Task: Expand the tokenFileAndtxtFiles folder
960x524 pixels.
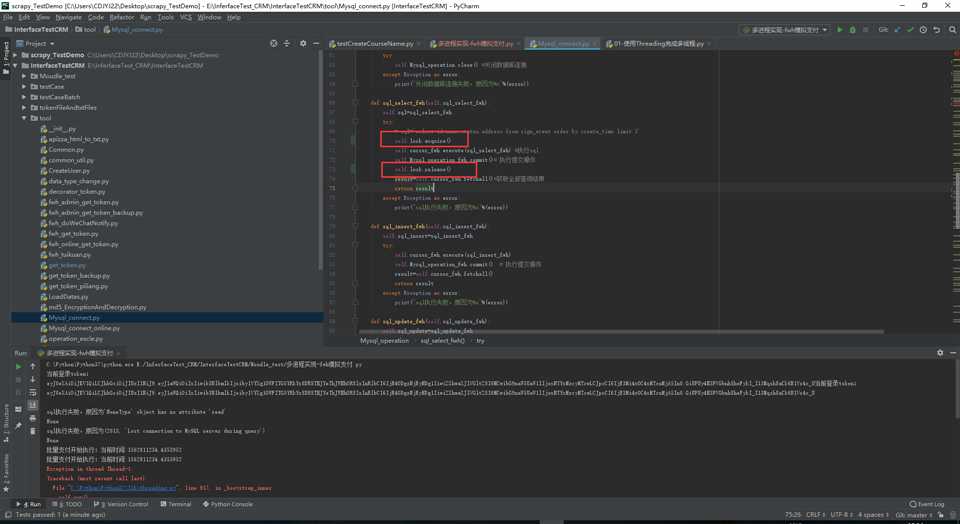Action: (24, 107)
